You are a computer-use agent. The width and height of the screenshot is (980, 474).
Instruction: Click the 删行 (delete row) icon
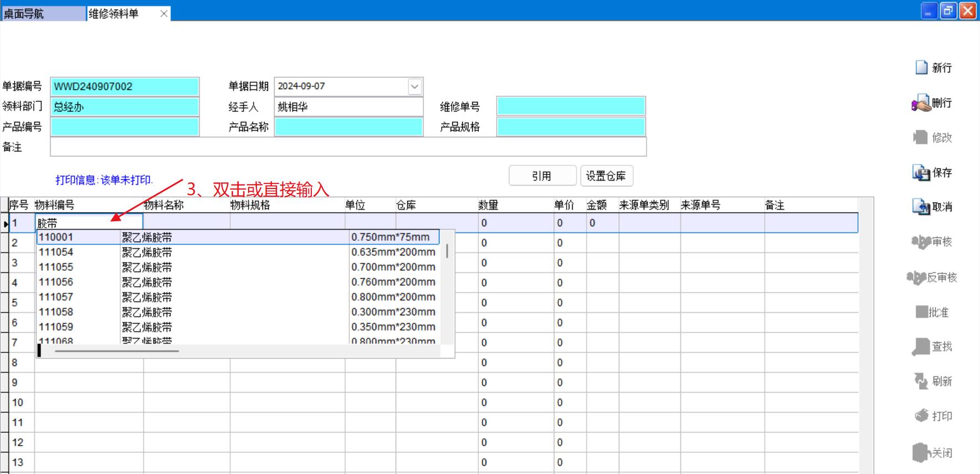click(x=921, y=103)
